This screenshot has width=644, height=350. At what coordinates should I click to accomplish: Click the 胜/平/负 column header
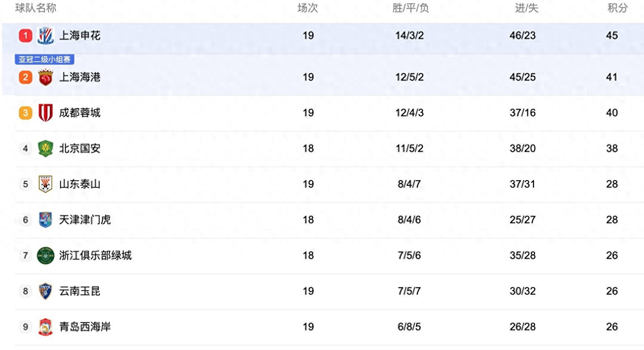tap(410, 8)
